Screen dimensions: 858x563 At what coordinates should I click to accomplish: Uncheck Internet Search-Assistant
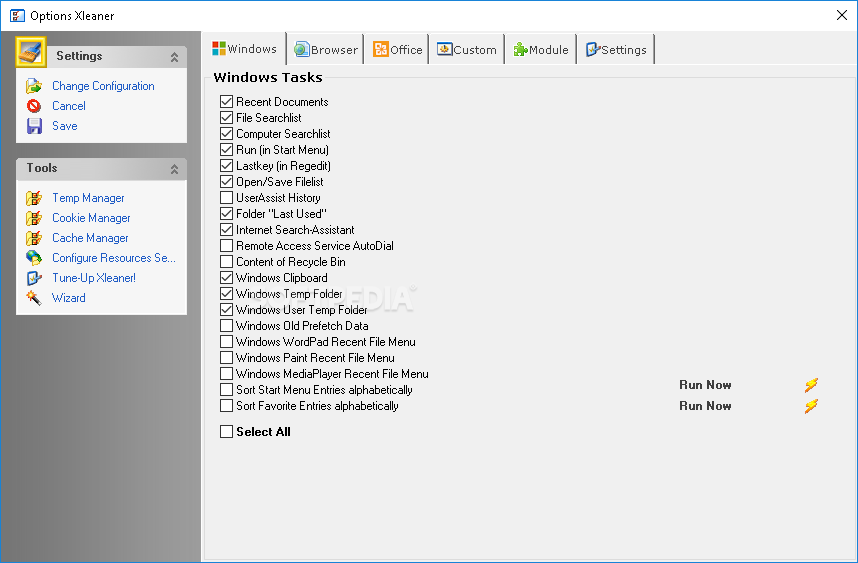[227, 230]
